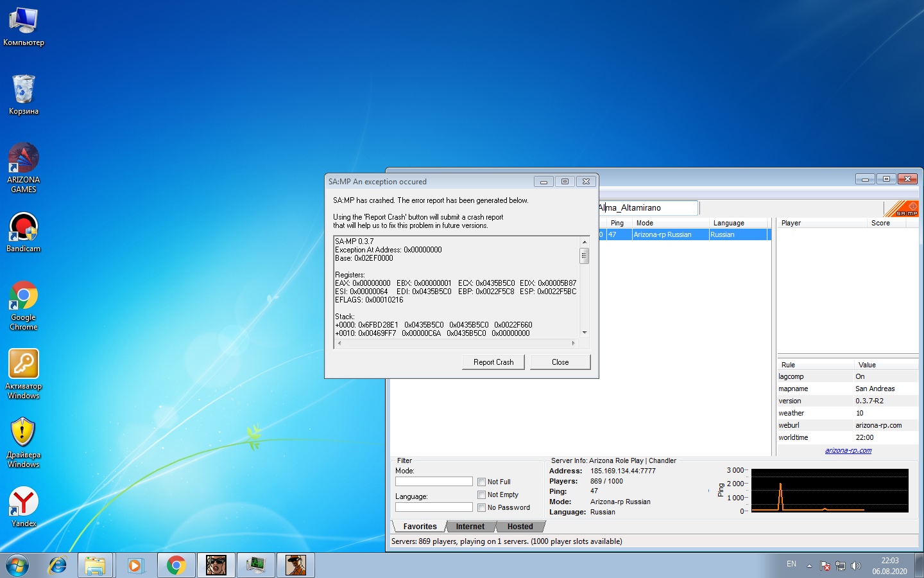Open Windows Explorer folder icon on taskbar
The height and width of the screenshot is (578, 924).
pyautogui.click(x=95, y=565)
